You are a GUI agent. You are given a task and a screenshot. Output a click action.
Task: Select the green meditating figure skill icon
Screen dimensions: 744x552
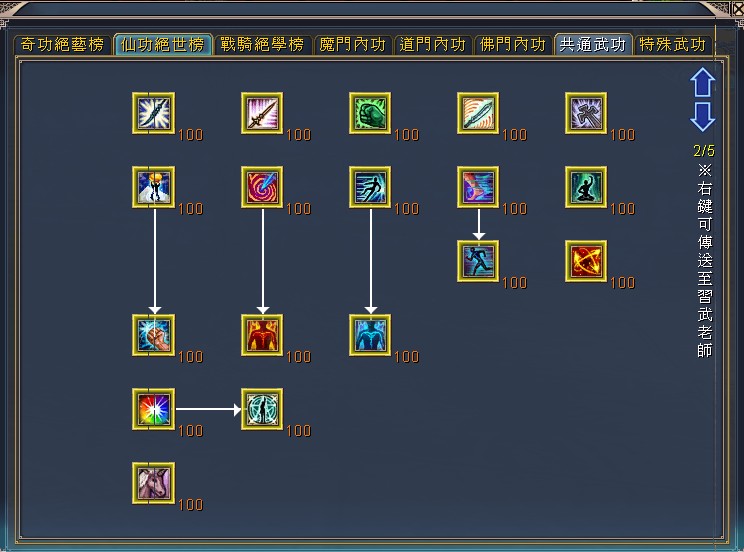point(586,187)
